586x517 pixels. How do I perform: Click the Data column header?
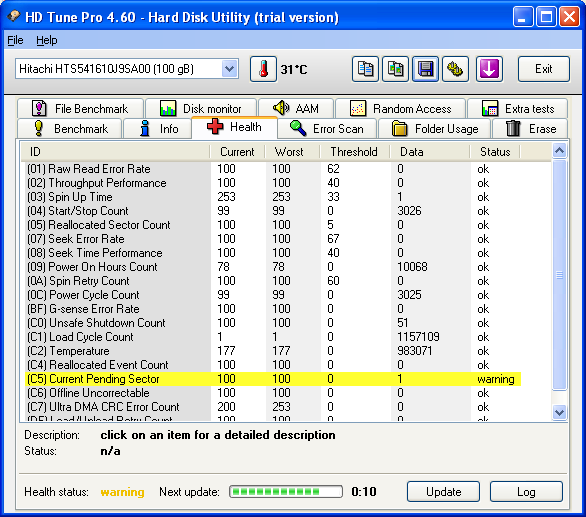(x=429, y=152)
